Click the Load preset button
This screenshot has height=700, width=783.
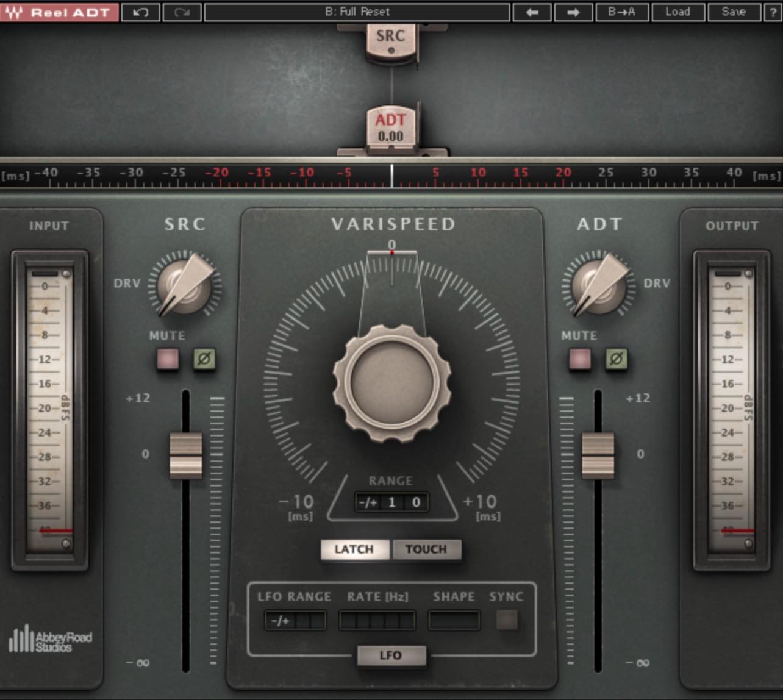678,12
